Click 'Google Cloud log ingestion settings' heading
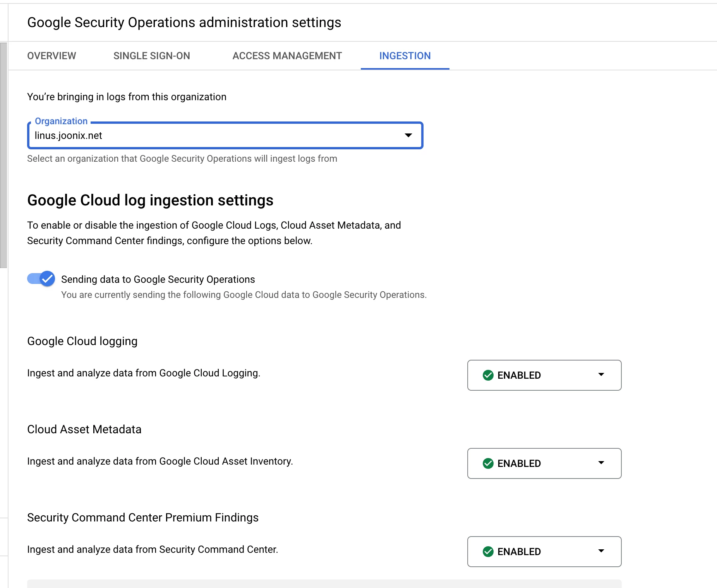This screenshot has height=588, width=717. [x=150, y=200]
